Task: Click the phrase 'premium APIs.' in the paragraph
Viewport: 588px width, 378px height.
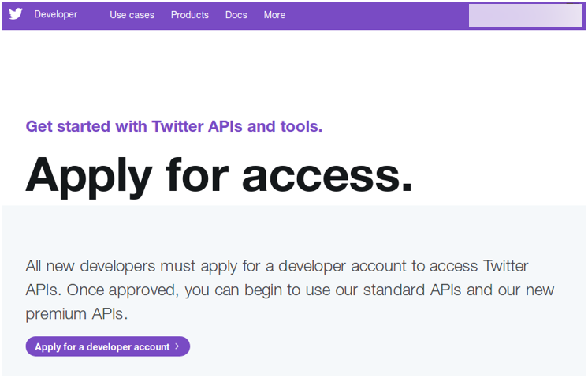Action: 76,313
